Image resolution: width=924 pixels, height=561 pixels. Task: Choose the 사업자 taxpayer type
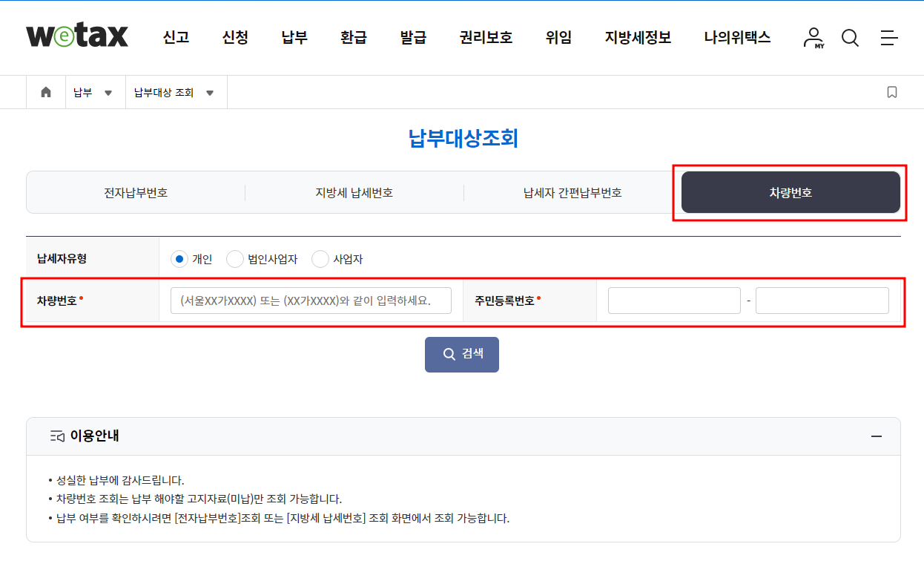click(320, 259)
